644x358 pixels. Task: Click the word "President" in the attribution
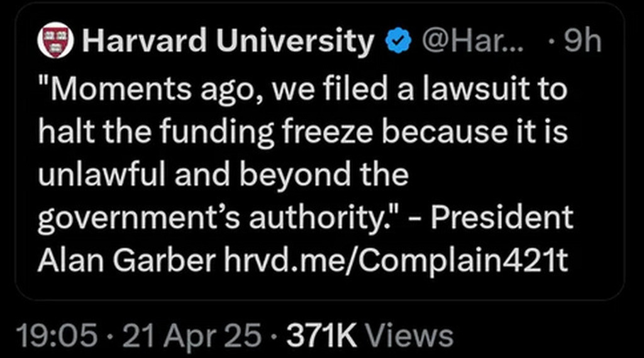pos(501,217)
